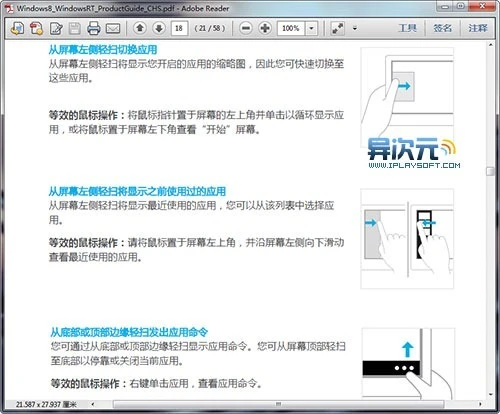500x414 pixels.
Task: Click the 100% zoom value field
Action: point(292,28)
